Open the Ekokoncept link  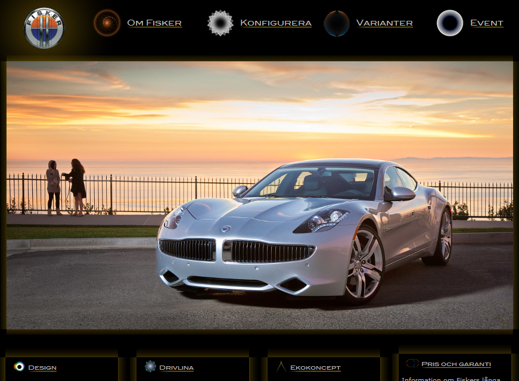[x=315, y=368]
